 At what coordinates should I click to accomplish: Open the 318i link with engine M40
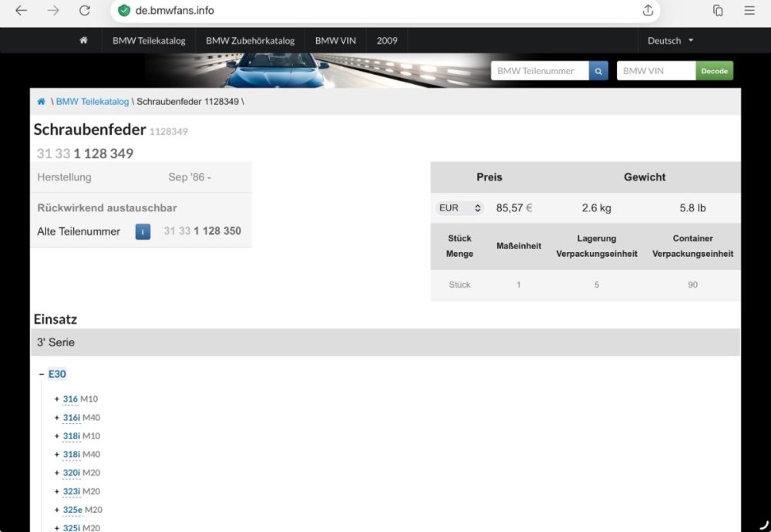pos(71,454)
